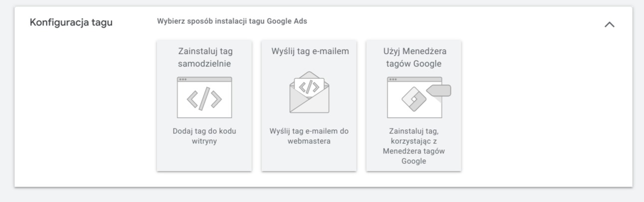Click the code brackets icon for self-install

click(205, 97)
